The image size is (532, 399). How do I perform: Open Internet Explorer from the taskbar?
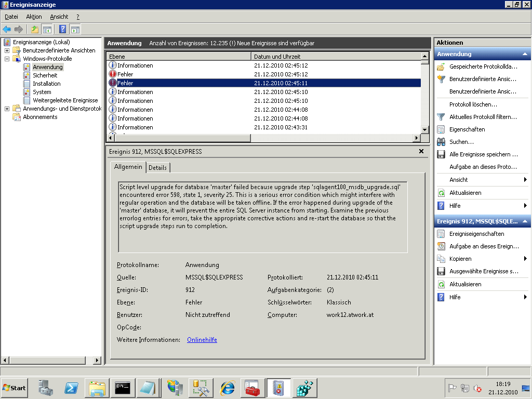(x=227, y=388)
